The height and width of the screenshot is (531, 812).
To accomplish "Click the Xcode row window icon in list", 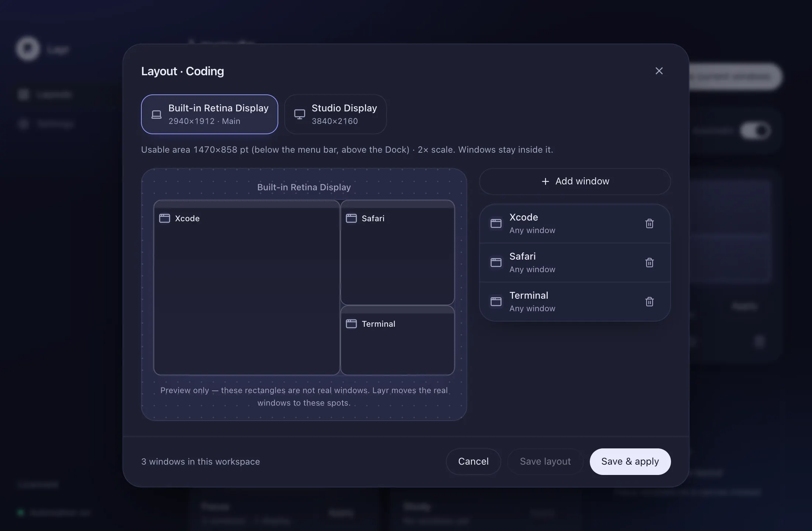I will 496,223.
